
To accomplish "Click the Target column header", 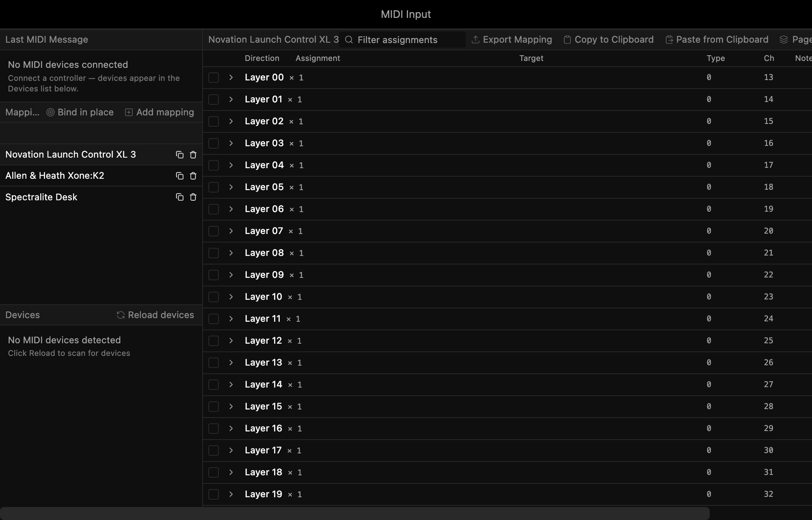I will tap(531, 58).
